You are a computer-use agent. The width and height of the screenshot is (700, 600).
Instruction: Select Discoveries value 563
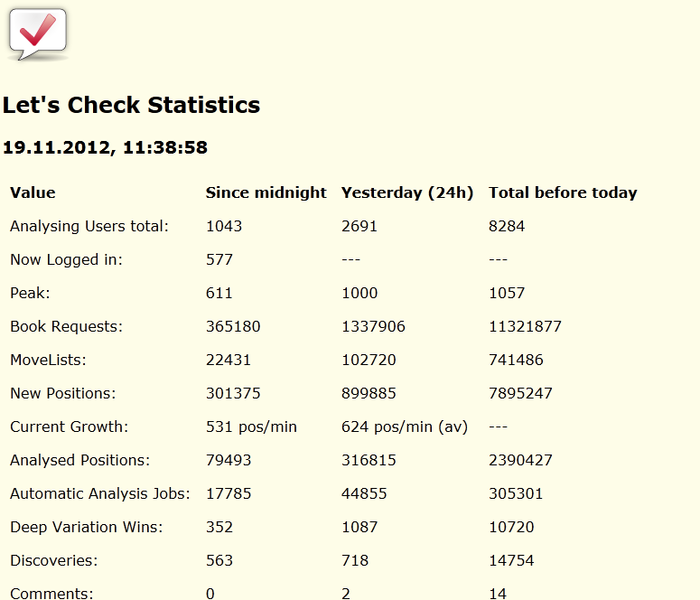click(x=219, y=560)
